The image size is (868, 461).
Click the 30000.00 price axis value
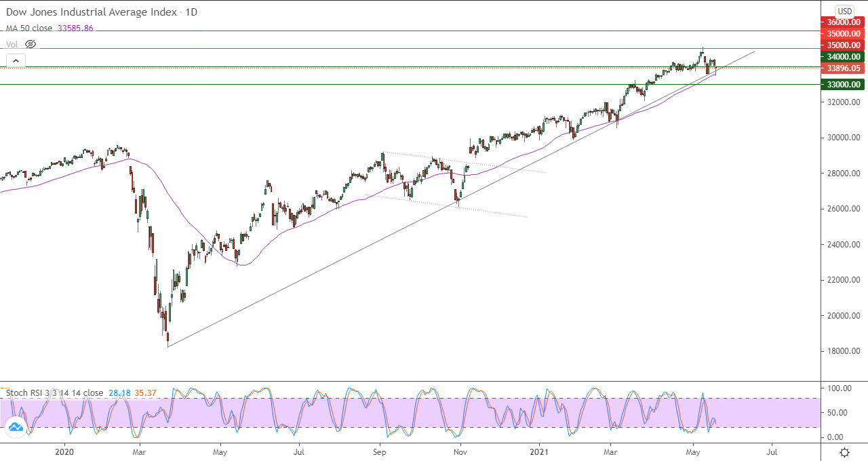click(843, 138)
